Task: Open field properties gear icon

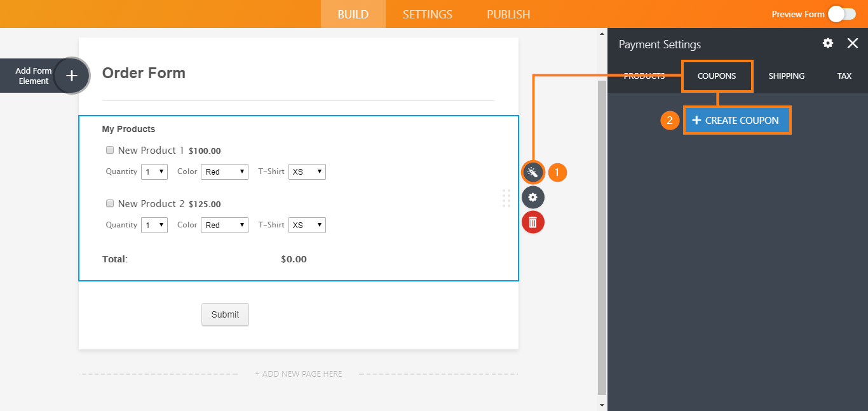Action: (532, 198)
